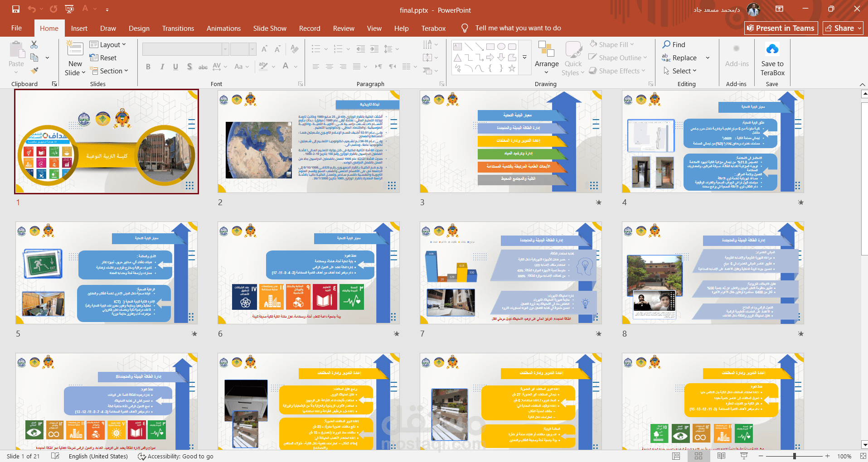Expand the shapes gallery More arrow
Viewport: 868px width, 462px height.
click(524, 58)
